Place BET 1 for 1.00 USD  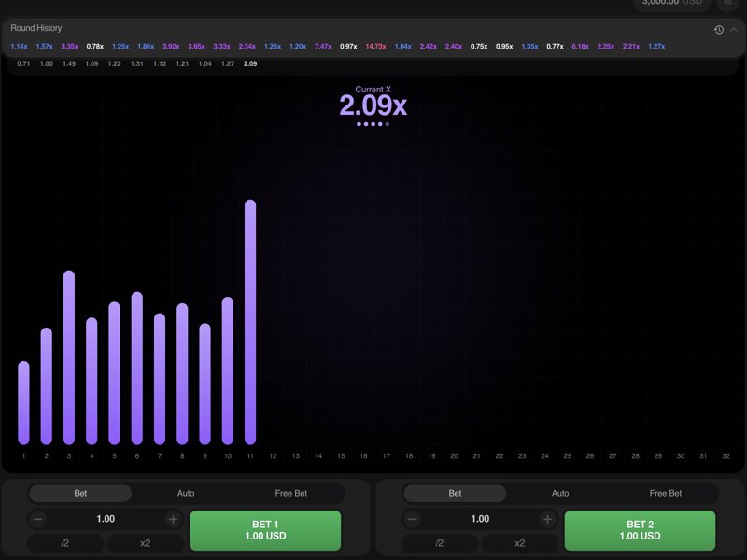click(x=265, y=530)
